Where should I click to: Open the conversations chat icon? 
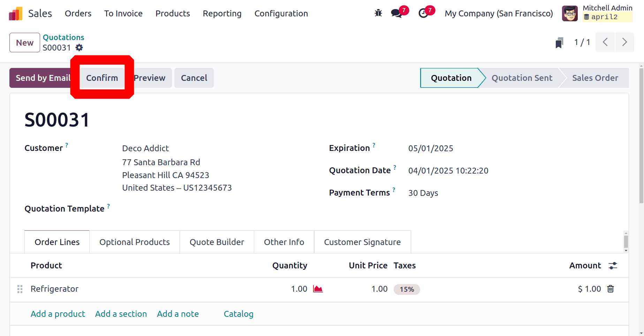pyautogui.click(x=396, y=13)
